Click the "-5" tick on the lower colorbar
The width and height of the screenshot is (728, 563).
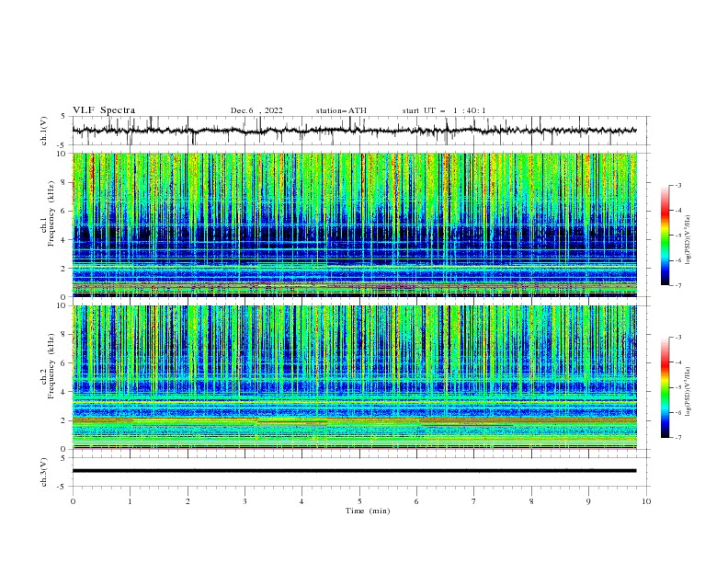tap(678, 387)
